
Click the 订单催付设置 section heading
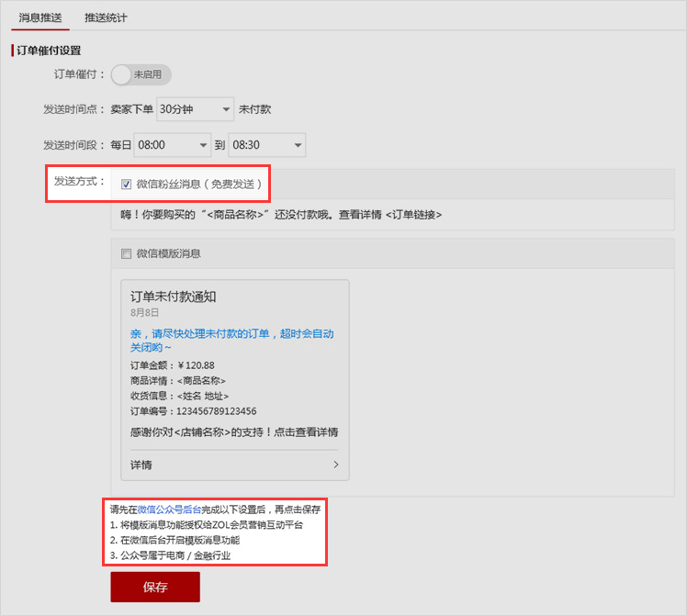tap(49, 50)
